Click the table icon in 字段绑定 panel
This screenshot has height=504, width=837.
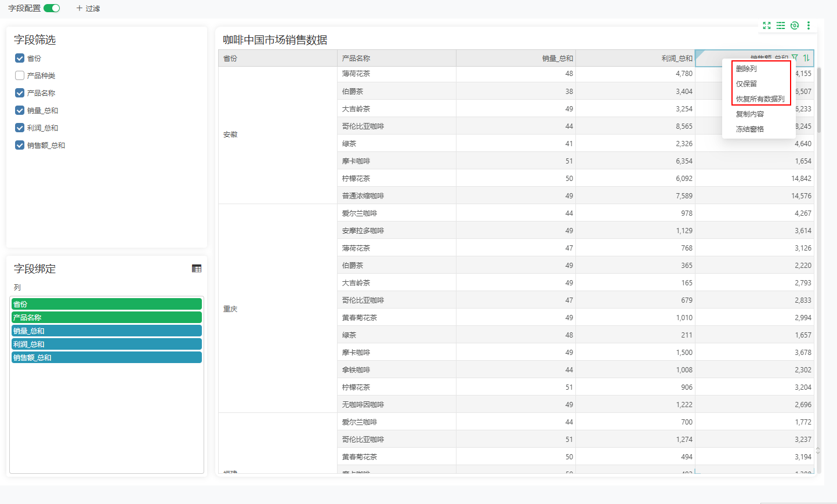click(x=197, y=269)
